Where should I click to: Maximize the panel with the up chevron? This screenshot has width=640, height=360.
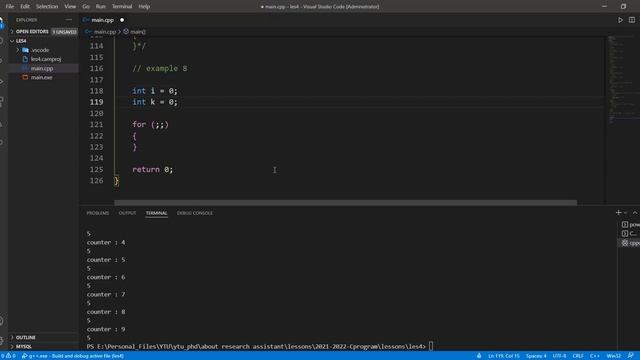(635, 213)
